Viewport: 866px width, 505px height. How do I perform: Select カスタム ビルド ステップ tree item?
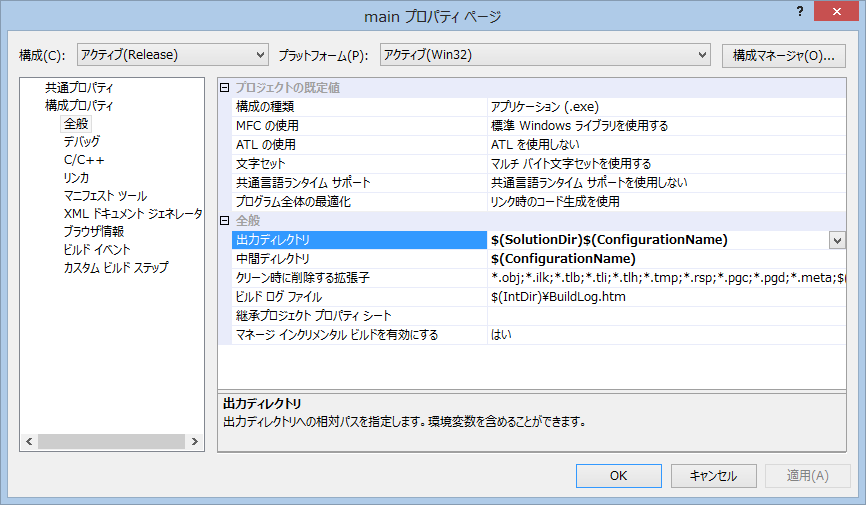coord(116,268)
